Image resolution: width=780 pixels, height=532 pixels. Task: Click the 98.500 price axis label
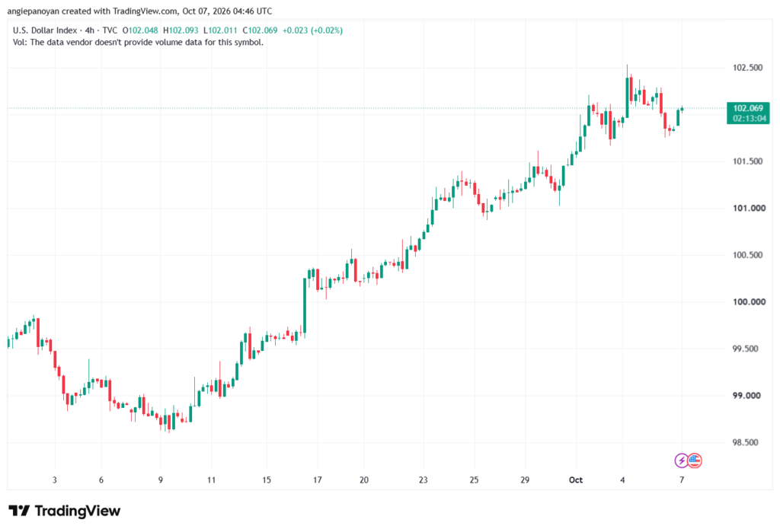[x=745, y=442]
